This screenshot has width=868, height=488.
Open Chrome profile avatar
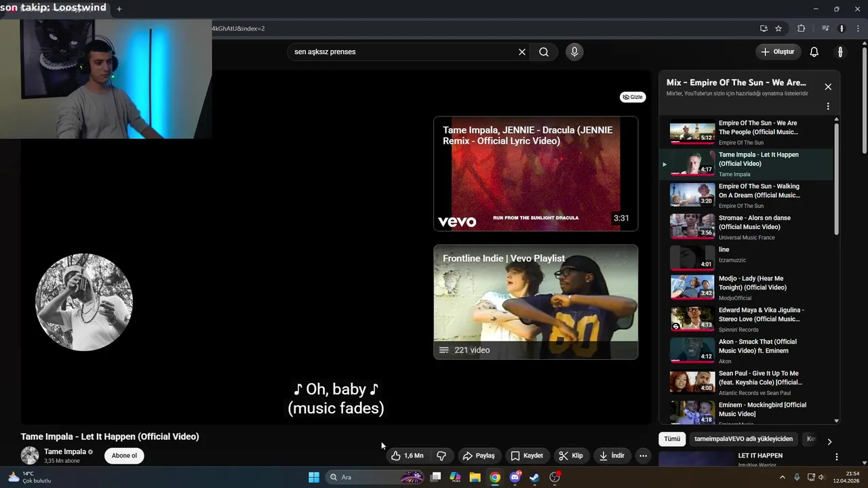[842, 28]
